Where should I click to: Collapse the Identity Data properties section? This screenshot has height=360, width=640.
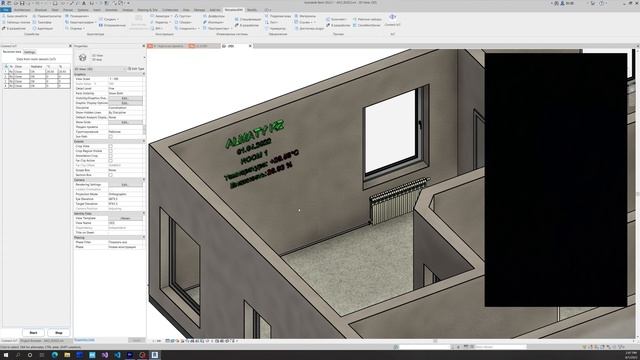pos(143,213)
